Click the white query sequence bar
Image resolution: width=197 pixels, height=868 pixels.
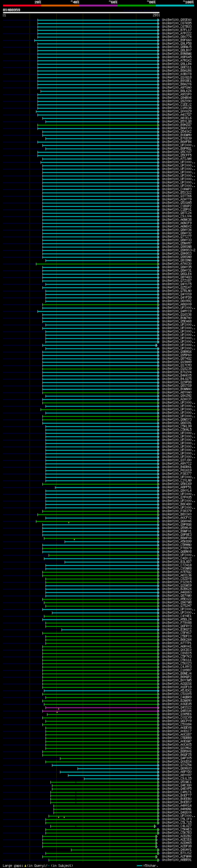coord(81,12)
